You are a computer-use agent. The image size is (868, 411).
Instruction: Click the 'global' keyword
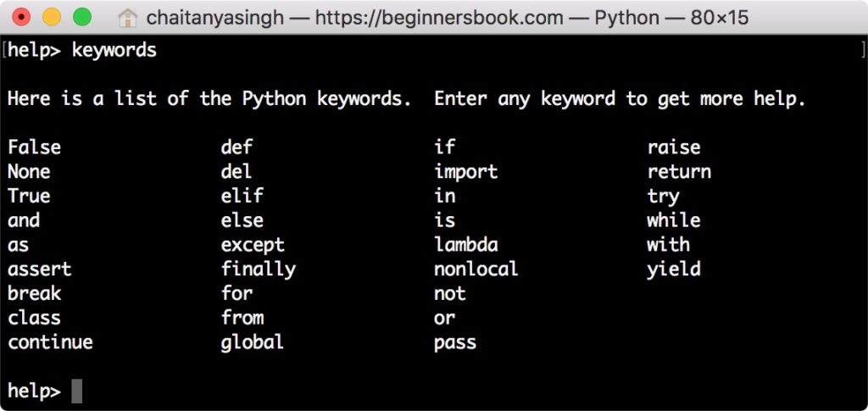click(253, 342)
